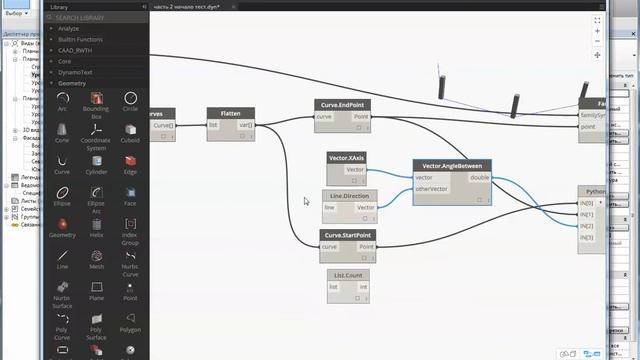Select the Curve.StartPoint node title
640x360 pixels.
coord(348,235)
